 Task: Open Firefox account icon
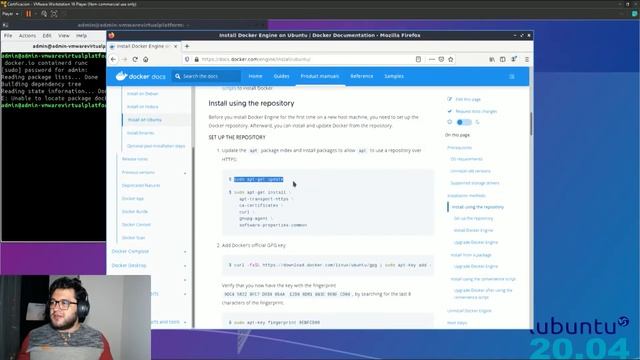tap(514, 59)
